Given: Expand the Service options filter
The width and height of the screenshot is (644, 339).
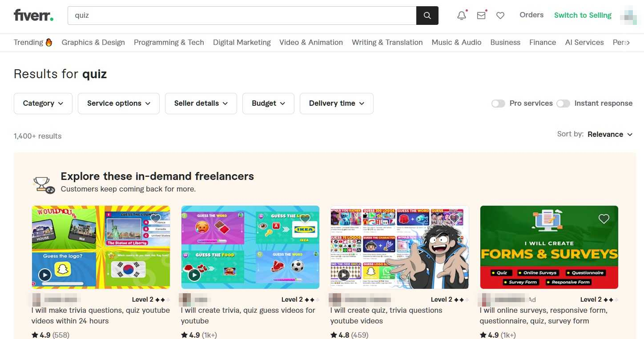Looking at the screenshot, I should pyautogui.click(x=119, y=104).
